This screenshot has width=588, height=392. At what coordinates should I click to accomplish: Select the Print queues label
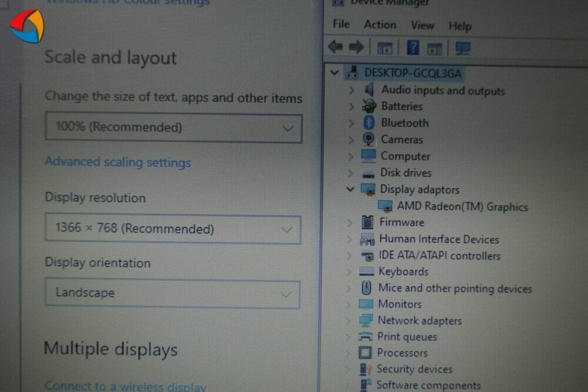point(407,337)
